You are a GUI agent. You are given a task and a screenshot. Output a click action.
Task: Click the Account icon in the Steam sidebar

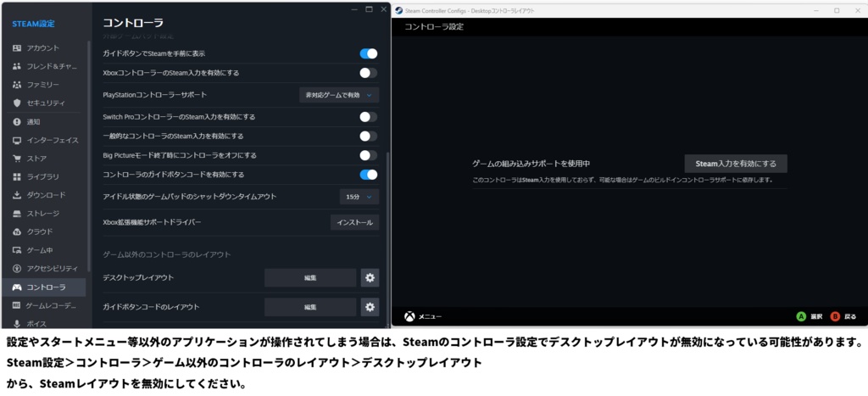point(17,48)
